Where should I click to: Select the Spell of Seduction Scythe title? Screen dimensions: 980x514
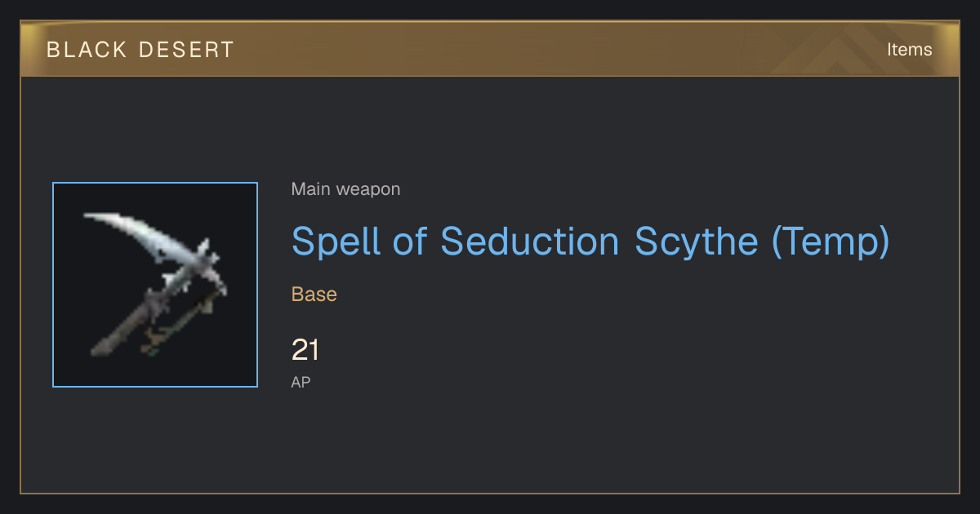[590, 241]
